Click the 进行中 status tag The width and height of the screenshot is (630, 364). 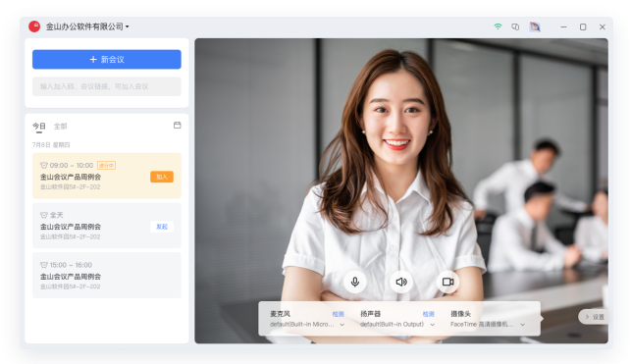tap(107, 165)
